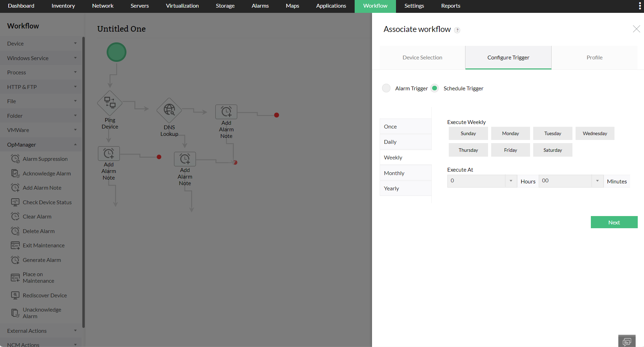Switch to the Profile tab
644x347 pixels.
pos(594,58)
